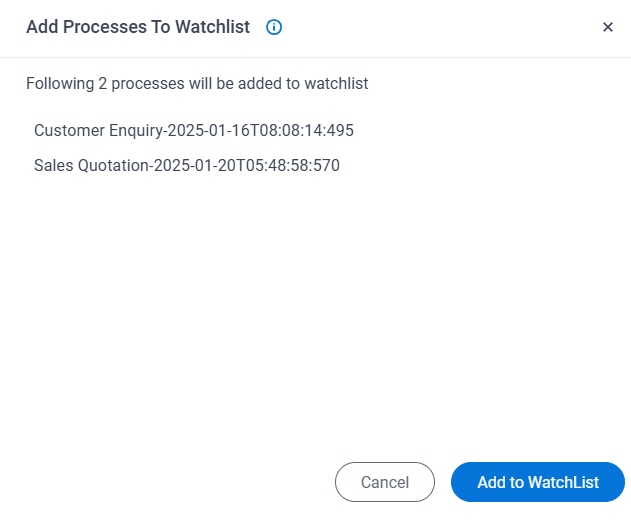Close the Add Processes To Watchlist dialog
The width and height of the screenshot is (631, 521).
point(608,28)
